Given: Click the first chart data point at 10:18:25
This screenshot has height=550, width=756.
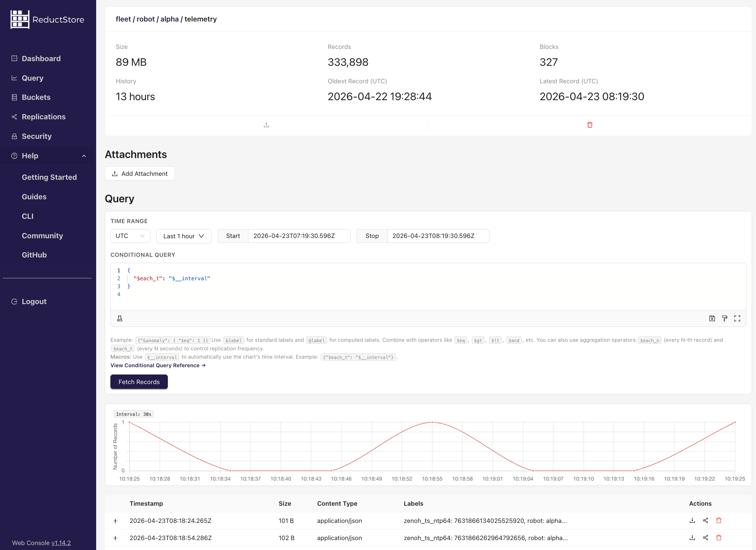Looking at the screenshot, I should [129, 423].
